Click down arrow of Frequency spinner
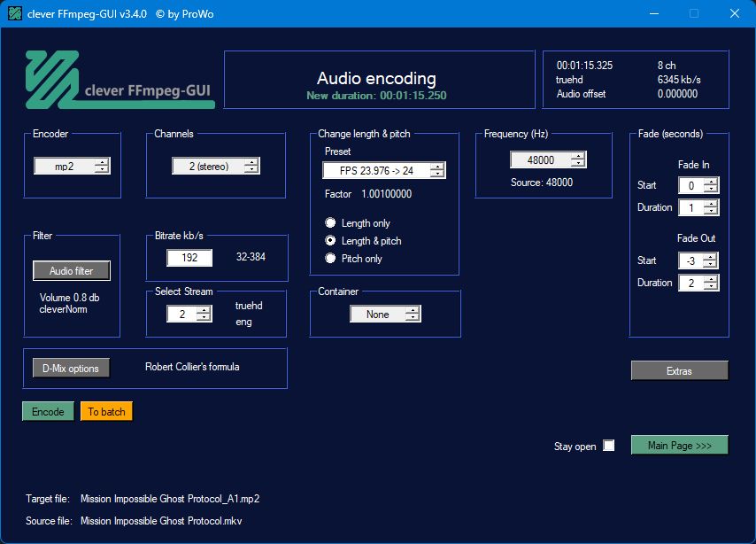This screenshot has width=756, height=544. [x=577, y=164]
